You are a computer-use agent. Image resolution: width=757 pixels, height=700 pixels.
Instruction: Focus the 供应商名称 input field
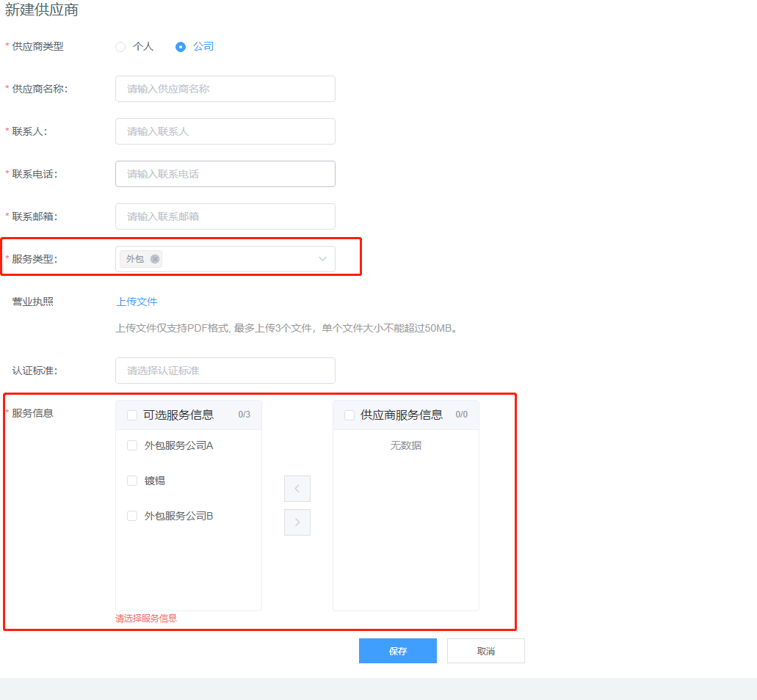225,89
